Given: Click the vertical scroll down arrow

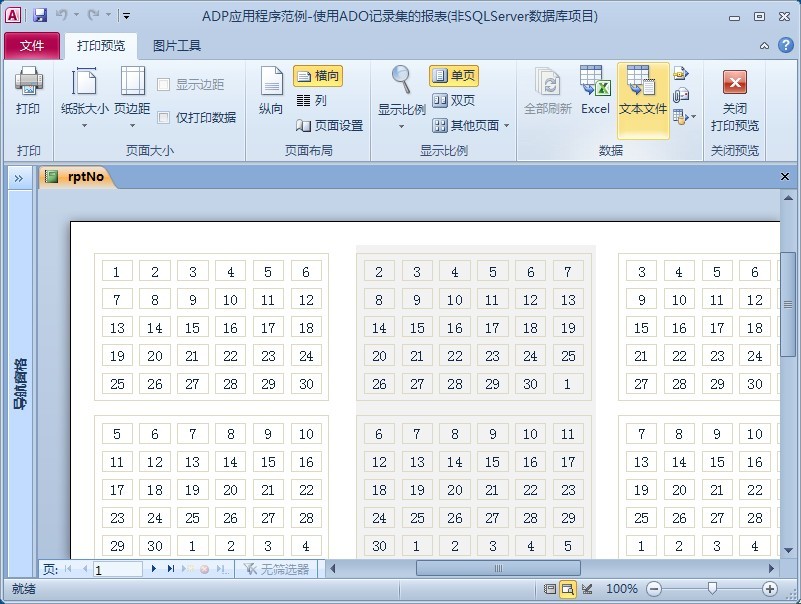Looking at the screenshot, I should point(788,551).
